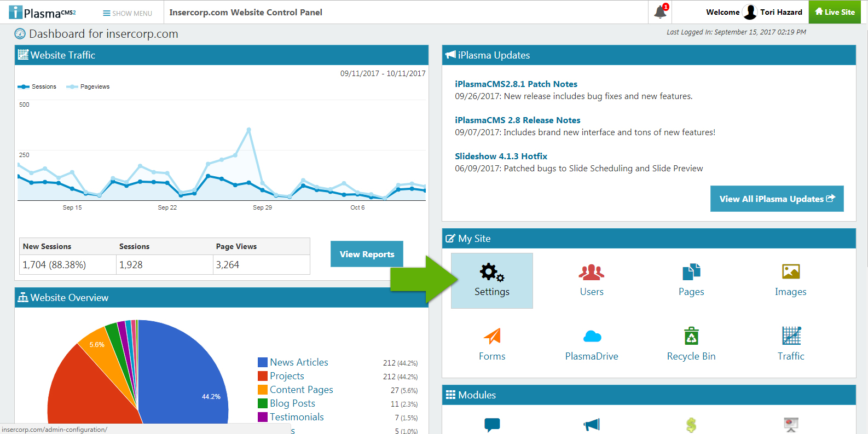Toggle the Sessions legend series

click(x=37, y=86)
